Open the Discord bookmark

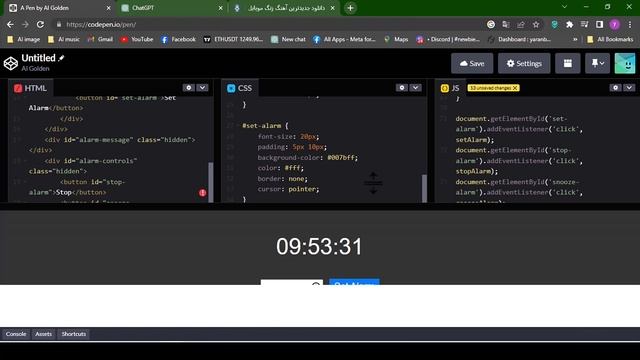[x=448, y=39]
